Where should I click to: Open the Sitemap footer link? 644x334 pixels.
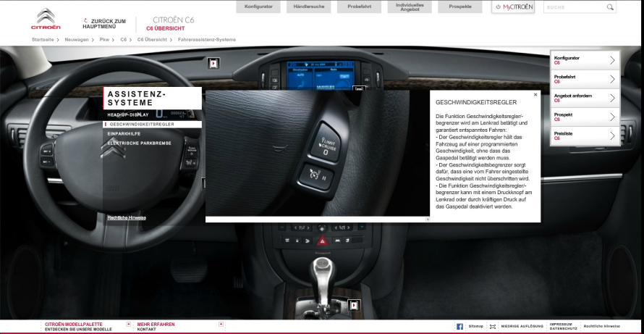(475, 326)
